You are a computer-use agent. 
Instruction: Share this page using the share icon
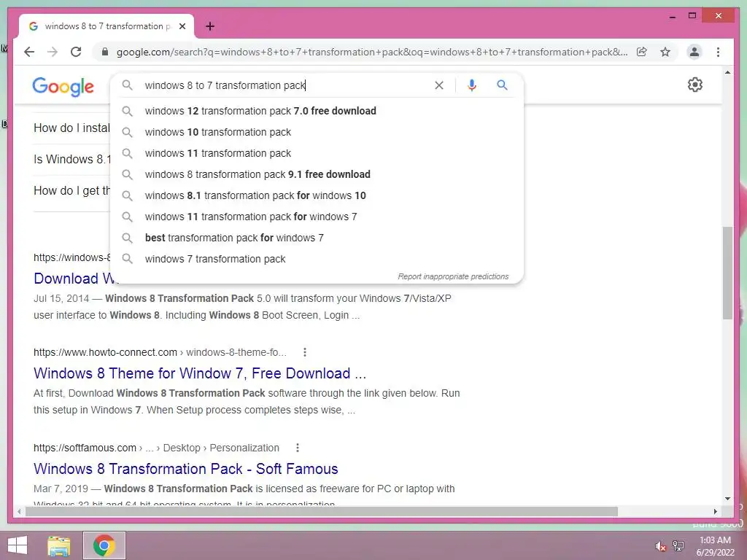[642, 52]
